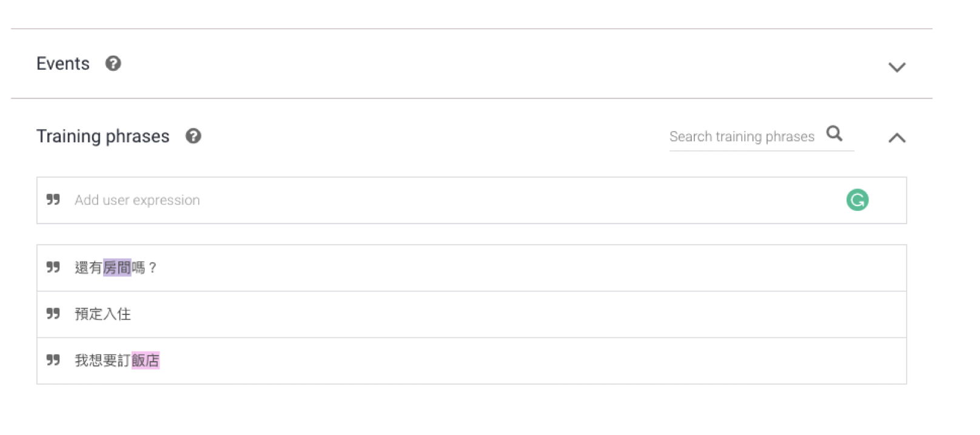Viewport: 980px width, 435px height.
Task: Click quote icon beside 預定入住
Action: point(53,313)
